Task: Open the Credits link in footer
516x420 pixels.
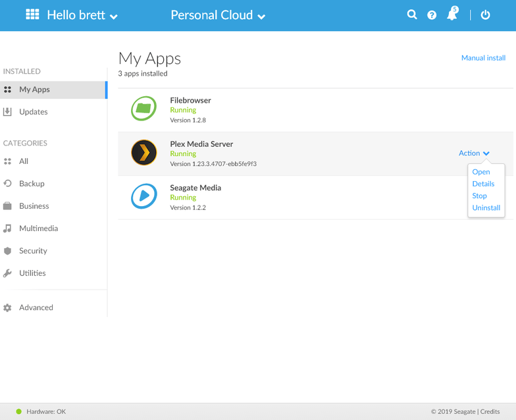Action: 490,411
